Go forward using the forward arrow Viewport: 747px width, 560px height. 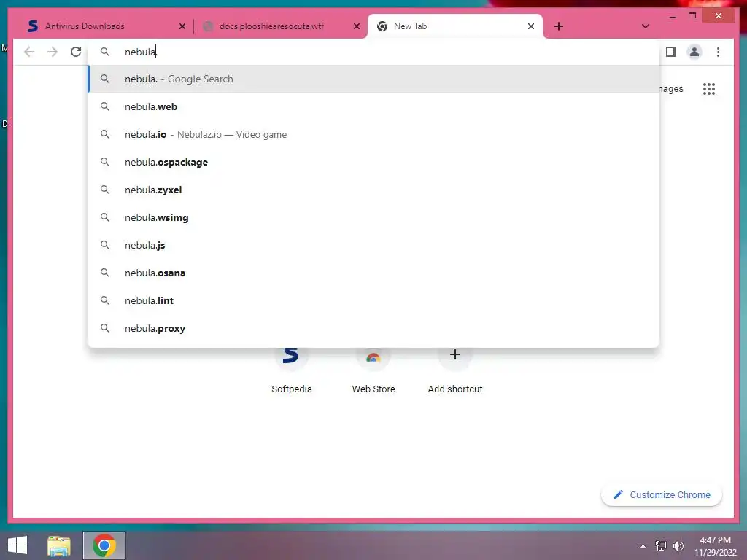[53, 52]
